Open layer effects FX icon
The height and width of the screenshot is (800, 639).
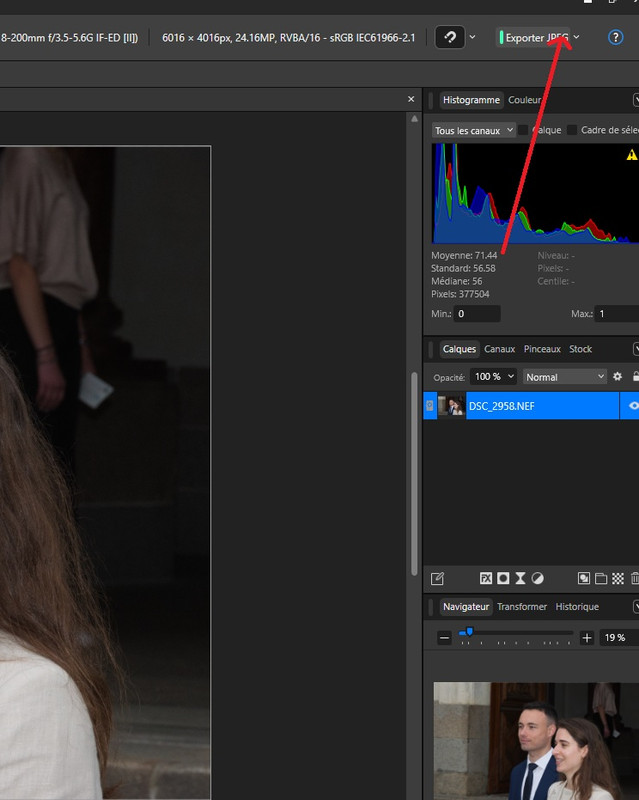(x=485, y=578)
